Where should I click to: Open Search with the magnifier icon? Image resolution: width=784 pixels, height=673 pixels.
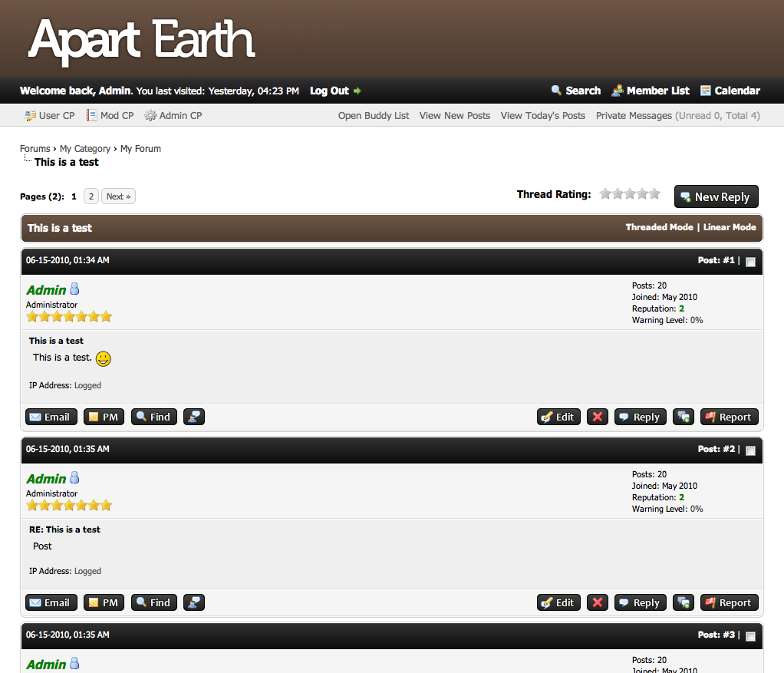[557, 91]
